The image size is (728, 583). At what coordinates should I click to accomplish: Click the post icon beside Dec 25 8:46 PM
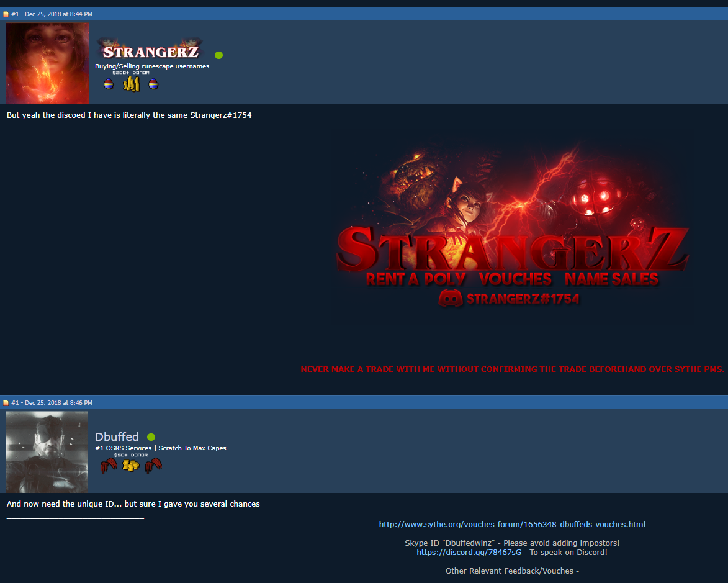pos(6,403)
